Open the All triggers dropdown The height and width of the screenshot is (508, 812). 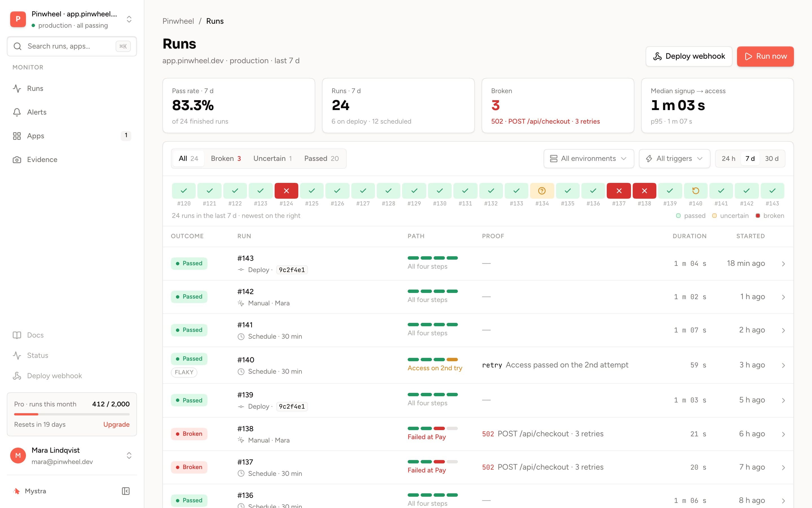674,159
